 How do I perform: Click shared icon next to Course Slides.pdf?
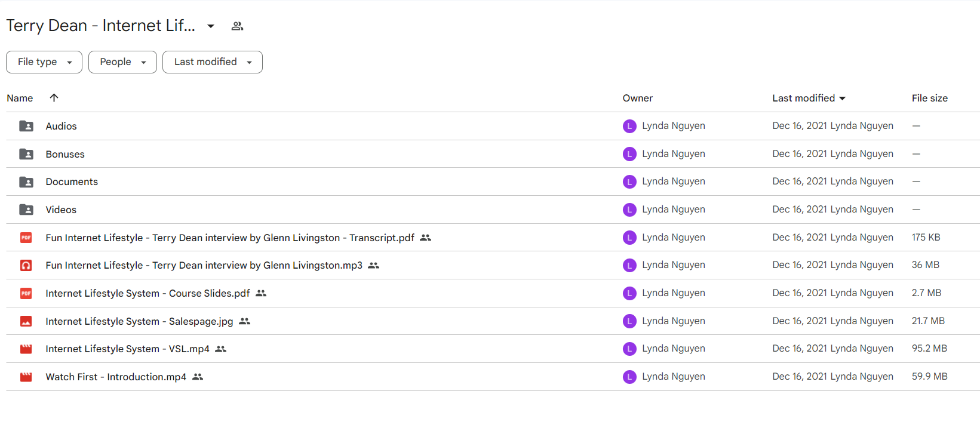click(261, 293)
